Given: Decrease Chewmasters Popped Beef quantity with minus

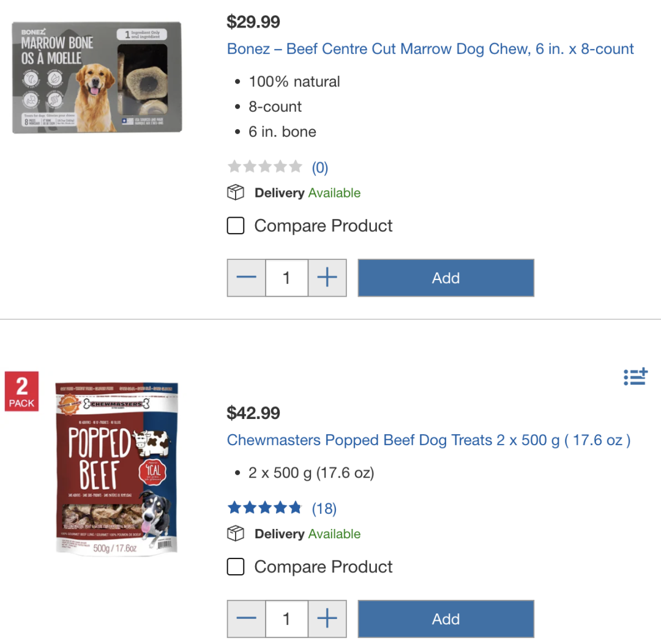Looking at the screenshot, I should [x=247, y=619].
